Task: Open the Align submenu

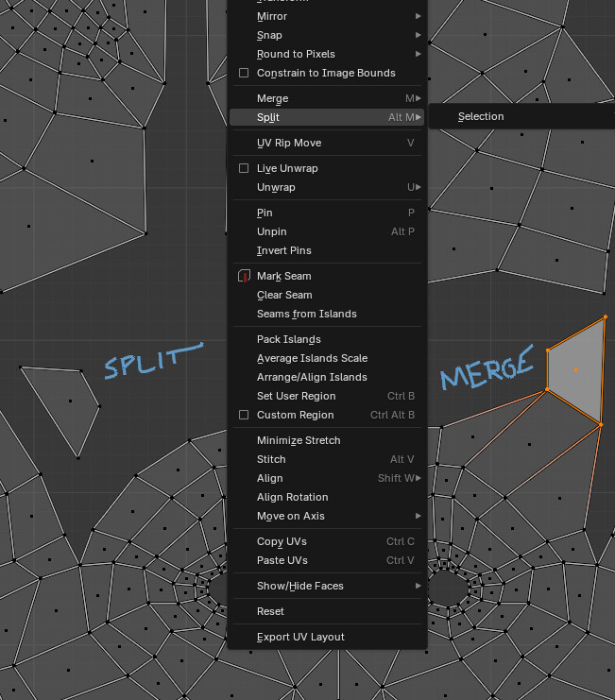Action: click(x=327, y=478)
